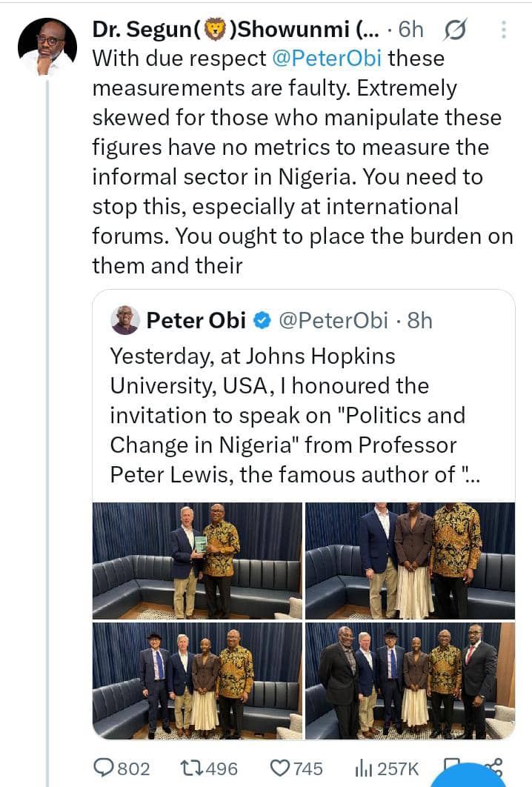Like the tweet with heart icon
The width and height of the screenshot is (532, 787).
tap(279, 769)
